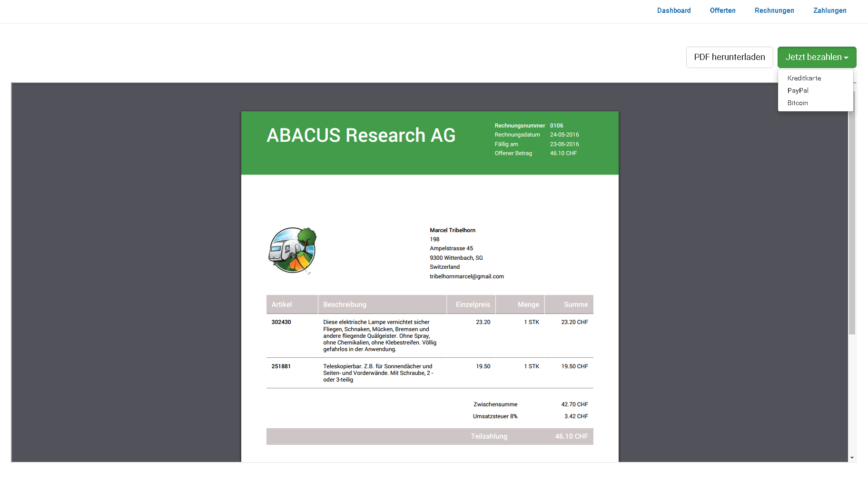Click the ABACUS Research AG heading

[361, 135]
